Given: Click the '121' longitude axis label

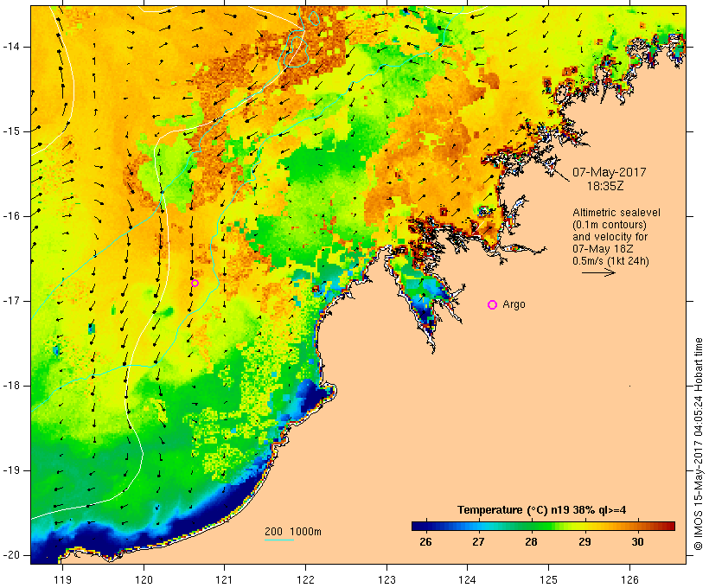Looking at the screenshot, I should 224,579.
